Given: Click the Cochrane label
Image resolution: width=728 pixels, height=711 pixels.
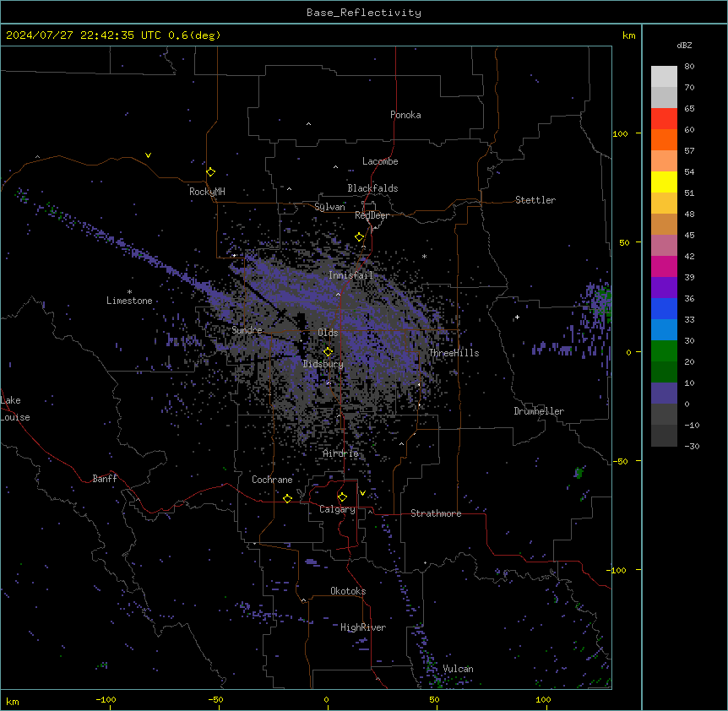Looking at the screenshot, I should [272, 480].
